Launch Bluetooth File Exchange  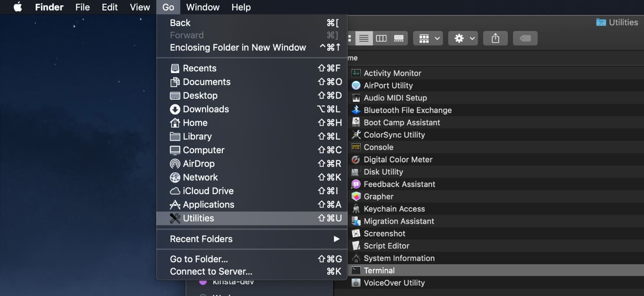click(x=407, y=110)
